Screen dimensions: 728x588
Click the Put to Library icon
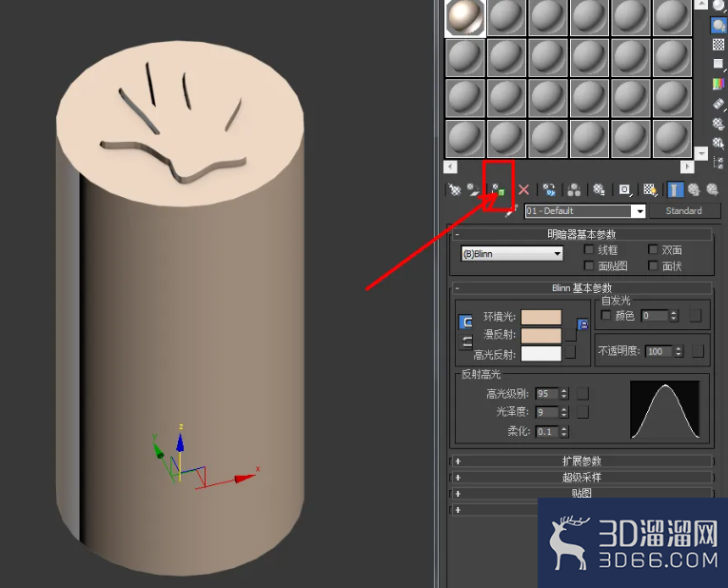pyautogui.click(x=599, y=189)
